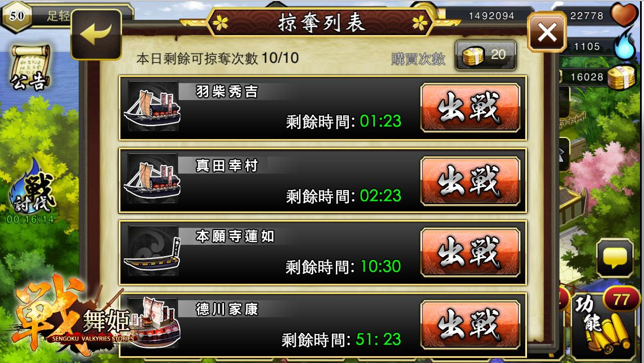Click the gold coin stack icon near 16028
The image size is (644, 363).
pos(621,77)
